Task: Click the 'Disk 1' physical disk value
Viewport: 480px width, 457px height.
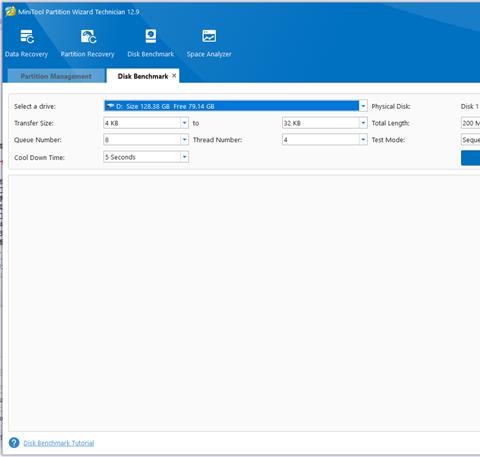Action: point(470,106)
